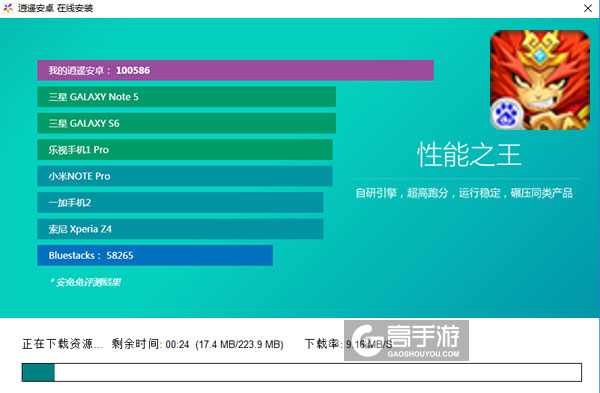
Task: Select the 索尼 Xperia Z4 bar
Action: pyautogui.click(x=180, y=229)
